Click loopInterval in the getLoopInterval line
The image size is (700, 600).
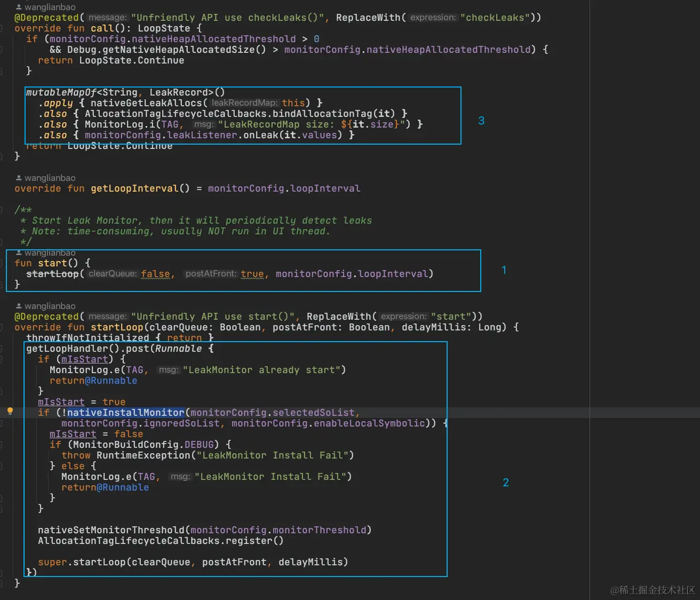pos(325,188)
